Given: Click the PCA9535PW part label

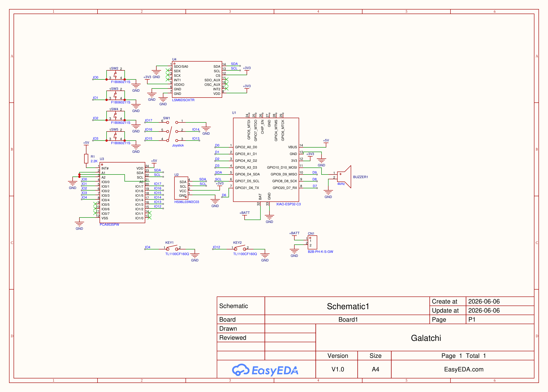Looking at the screenshot, I should point(109,225).
